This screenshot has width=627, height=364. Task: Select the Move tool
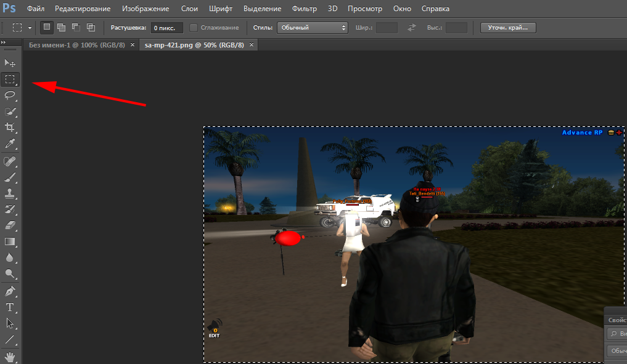[10, 63]
